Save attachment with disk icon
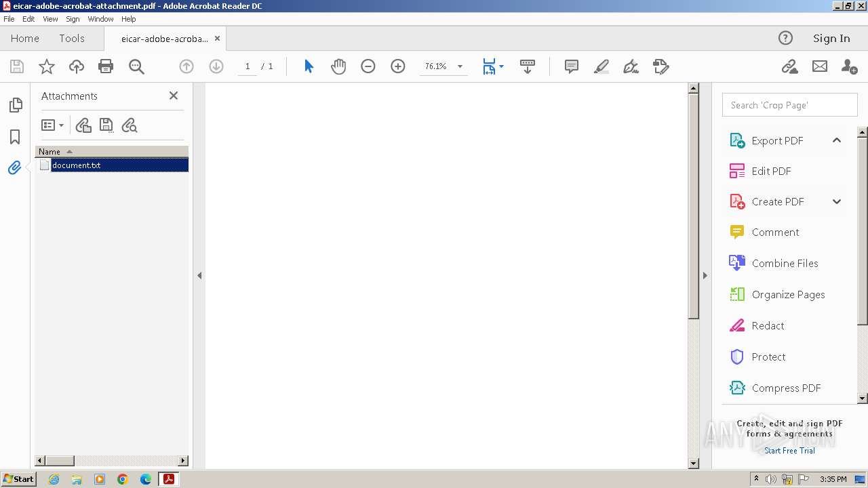 tap(106, 125)
